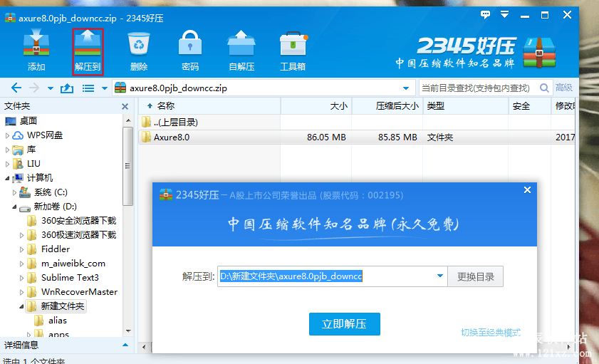
Task: Expand the WPS网盘 tree node
Action: click(7, 135)
